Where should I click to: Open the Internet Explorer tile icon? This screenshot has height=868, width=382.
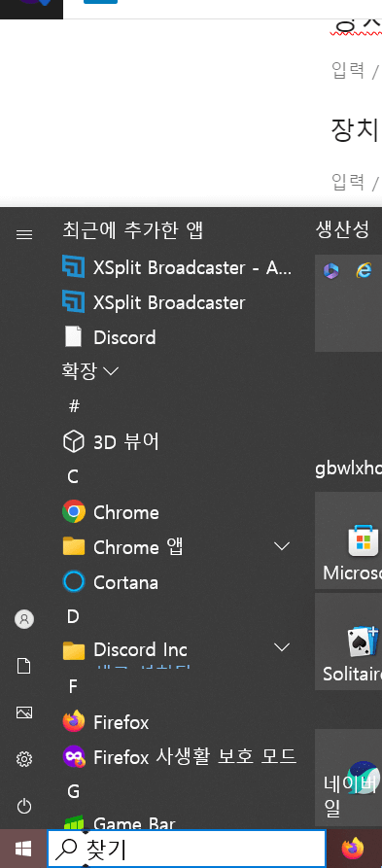(364, 270)
